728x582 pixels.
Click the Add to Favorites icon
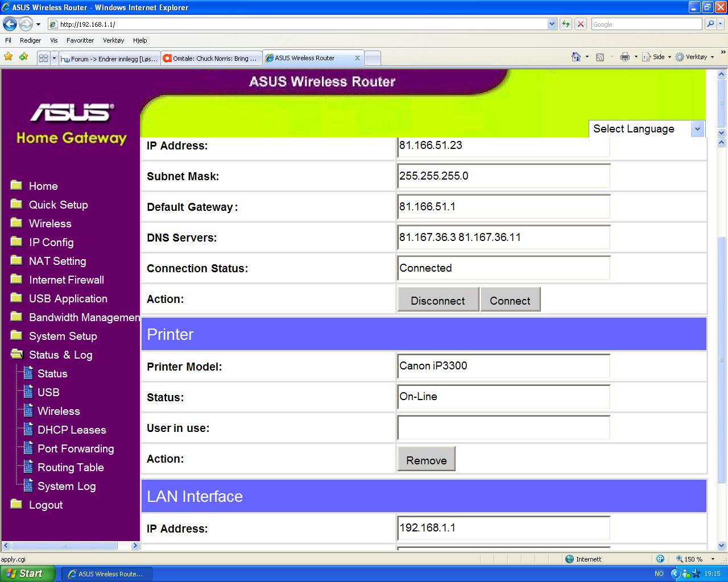point(23,57)
